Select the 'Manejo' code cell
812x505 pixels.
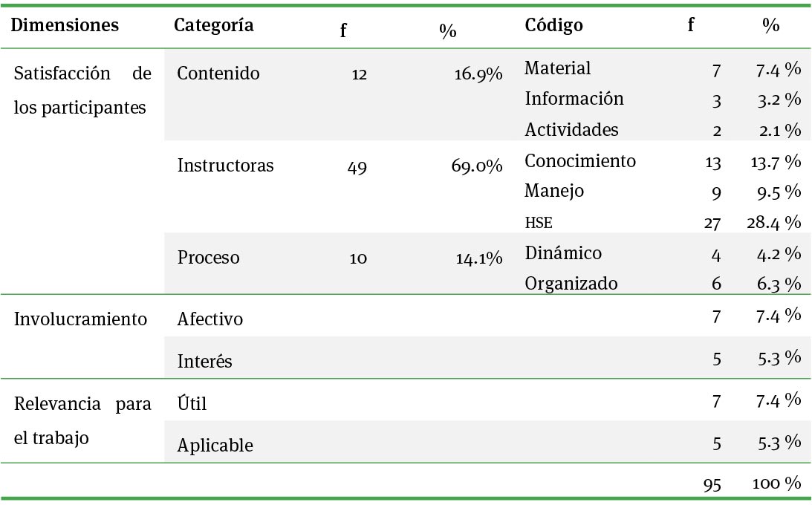(x=554, y=191)
